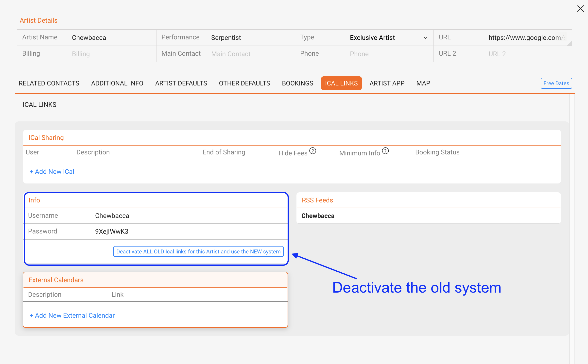Click the Description column header in iCal Sharing
This screenshot has height=364, width=588.
pos(93,152)
